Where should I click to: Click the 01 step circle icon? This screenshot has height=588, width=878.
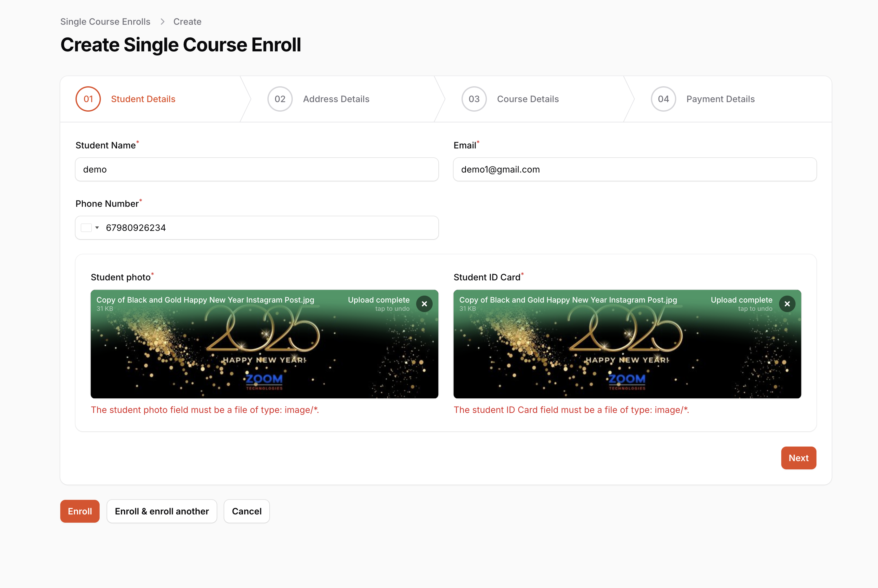88,99
